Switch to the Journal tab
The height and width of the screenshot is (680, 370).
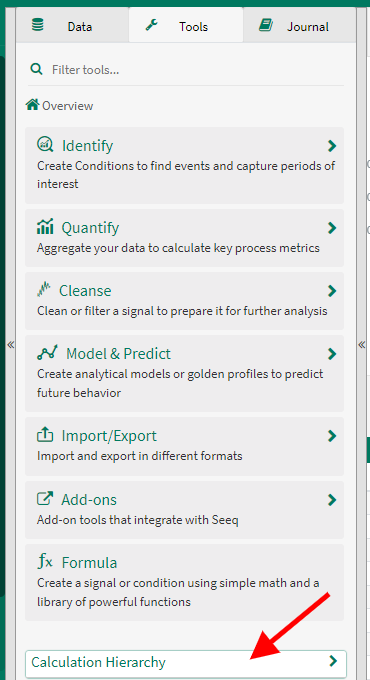coord(299,25)
